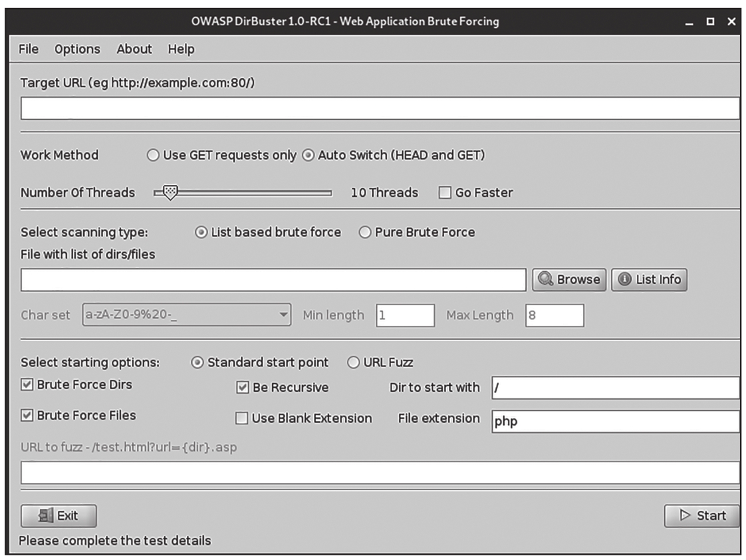The height and width of the screenshot is (560, 746).
Task: Maximize the DirBuster window
Action: tap(710, 22)
